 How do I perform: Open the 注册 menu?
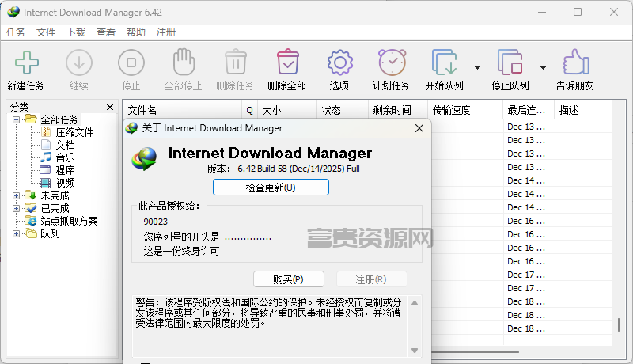[166, 32]
